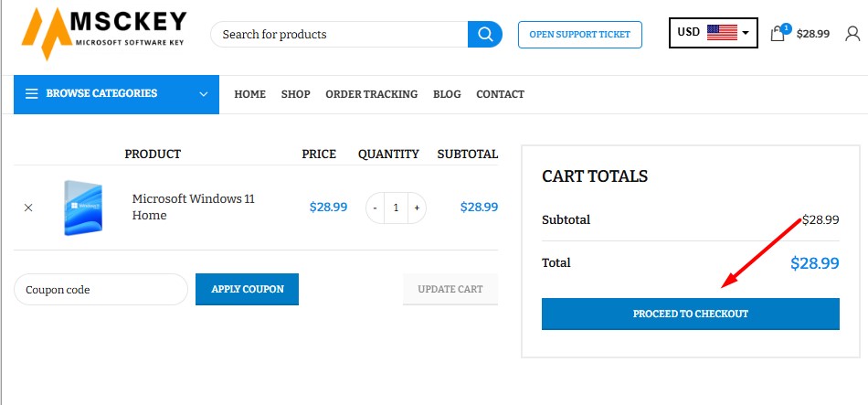Screen dimensions: 868x405
Task: Open the Shop menu item
Action: pos(295,94)
